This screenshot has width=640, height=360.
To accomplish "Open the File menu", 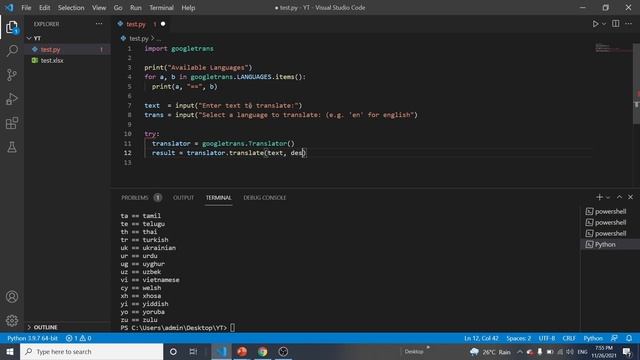I will click(26, 8).
